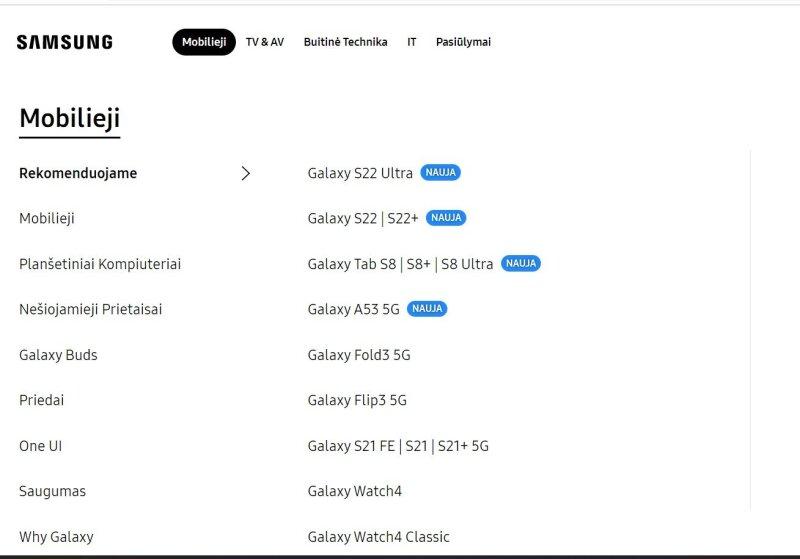The height and width of the screenshot is (559, 800).
Task: Click the Mobilieji underlined heading
Action: tap(70, 118)
